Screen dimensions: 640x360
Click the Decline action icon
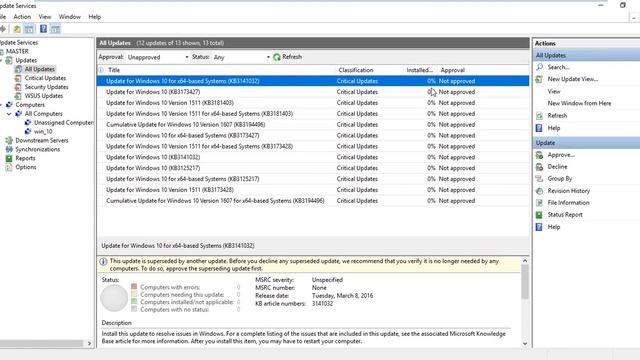click(x=539, y=167)
